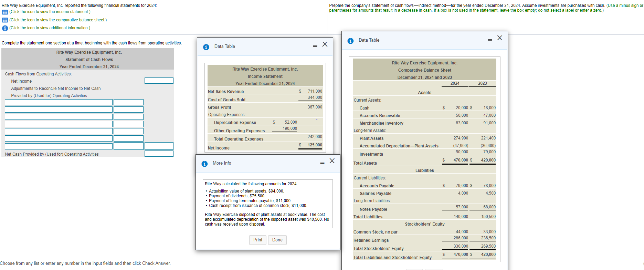
Task: Close the More Info dialog
Action: click(332, 161)
